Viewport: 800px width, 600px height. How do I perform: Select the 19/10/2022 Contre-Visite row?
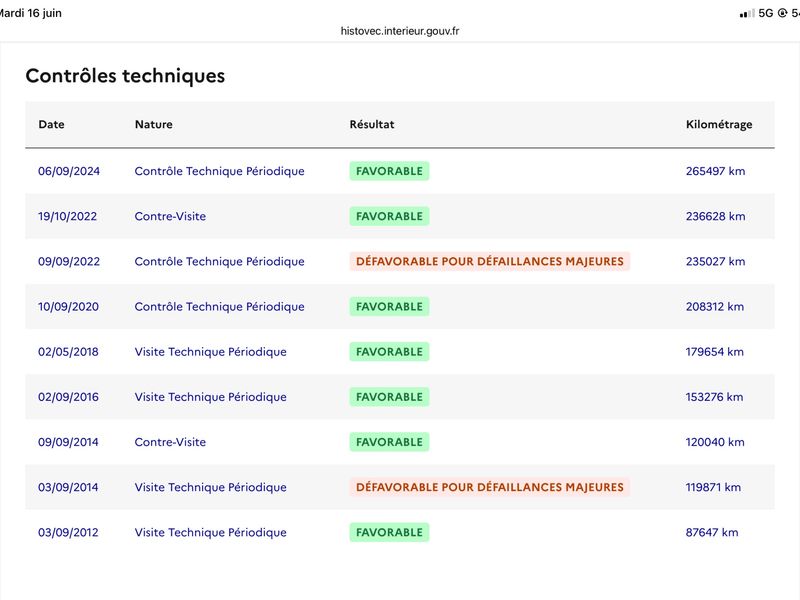coord(400,216)
